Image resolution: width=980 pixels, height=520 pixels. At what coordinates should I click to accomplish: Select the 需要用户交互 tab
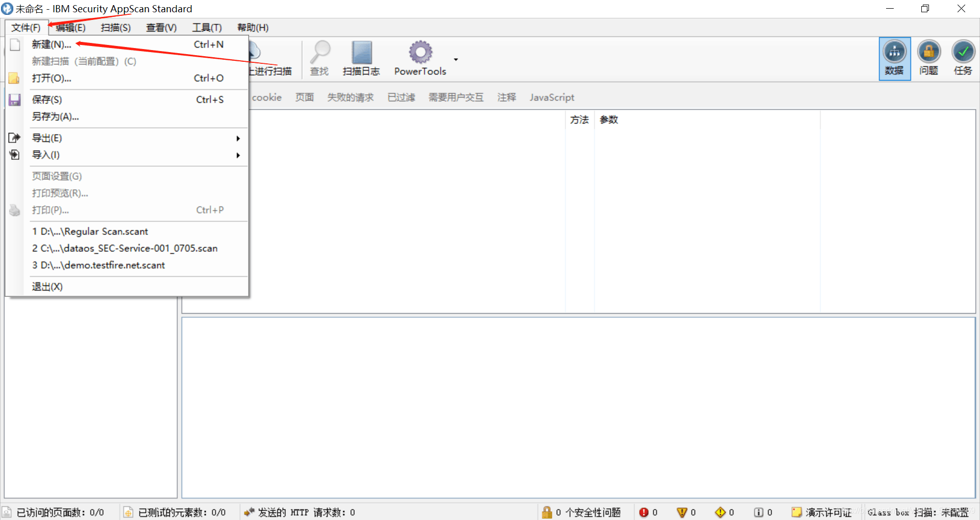click(456, 97)
